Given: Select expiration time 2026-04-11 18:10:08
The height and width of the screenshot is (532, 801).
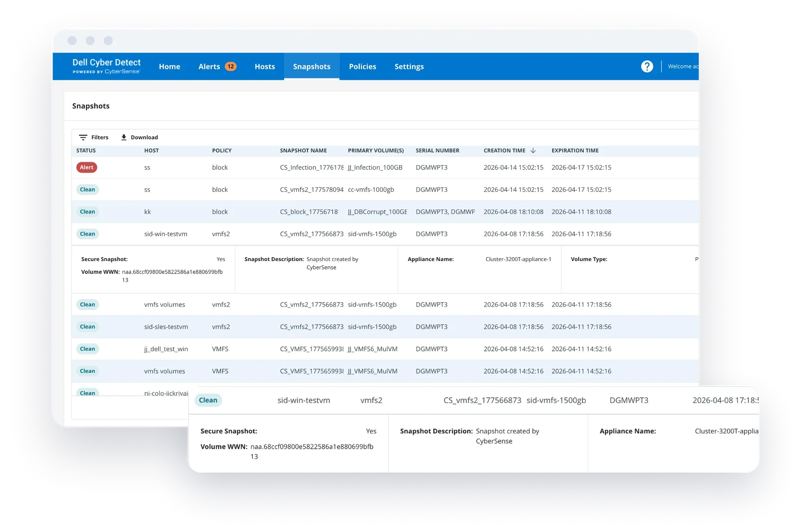Looking at the screenshot, I should (x=581, y=212).
